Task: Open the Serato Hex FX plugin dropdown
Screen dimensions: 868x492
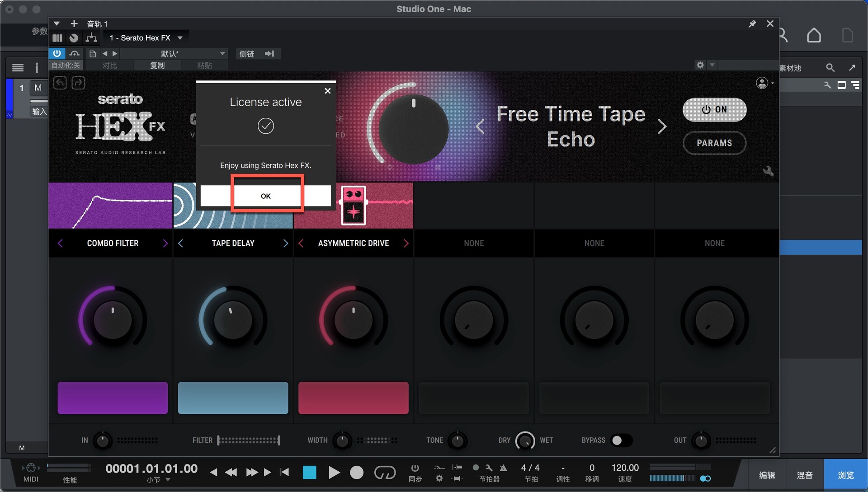Action: click(180, 38)
